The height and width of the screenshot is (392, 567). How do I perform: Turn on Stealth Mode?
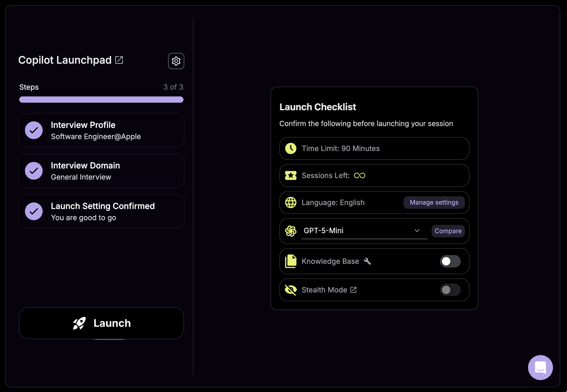pos(450,290)
